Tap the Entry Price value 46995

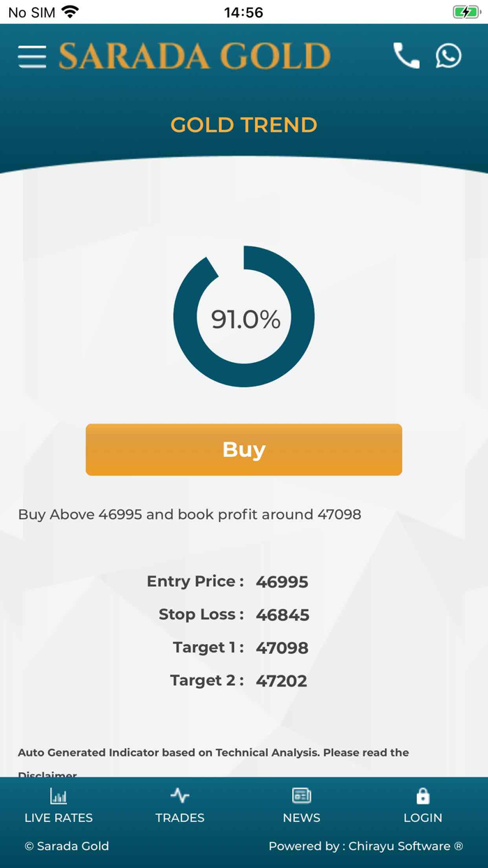282,582
